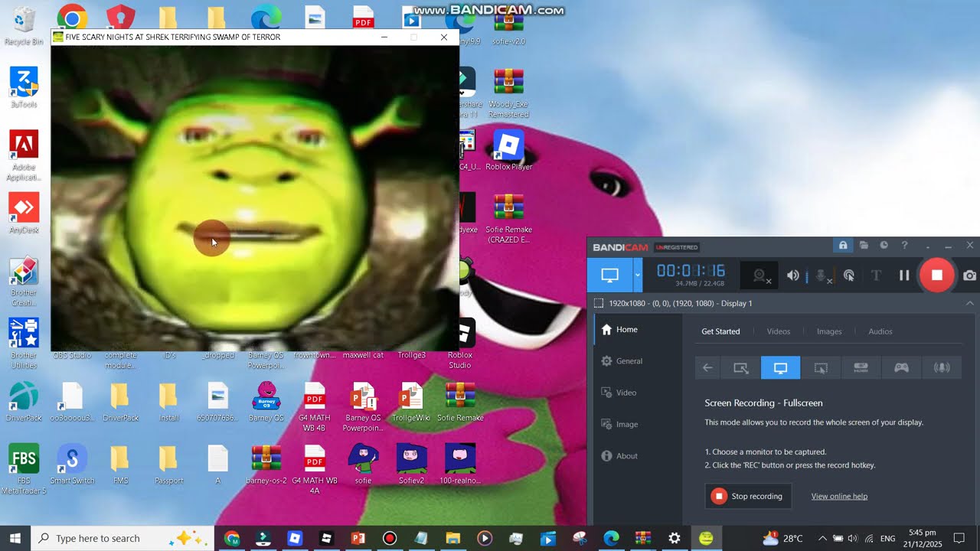The height and width of the screenshot is (551, 980).
Task: Select the Bandicam fullscreen mode main button
Action: (610, 275)
